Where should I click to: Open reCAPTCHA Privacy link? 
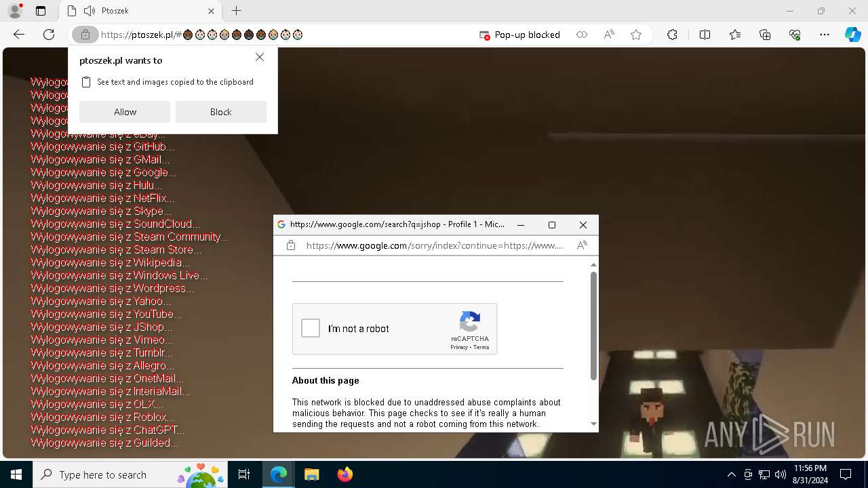[459, 347]
